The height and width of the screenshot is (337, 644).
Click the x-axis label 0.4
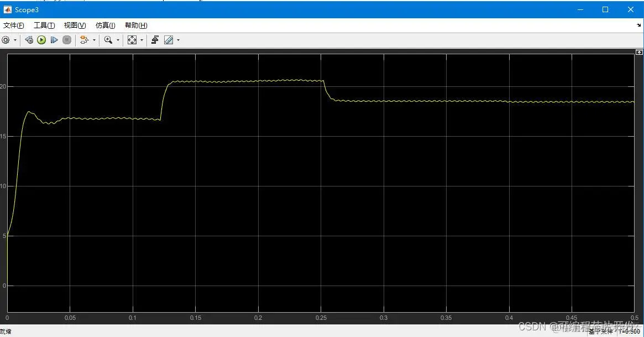coord(509,318)
